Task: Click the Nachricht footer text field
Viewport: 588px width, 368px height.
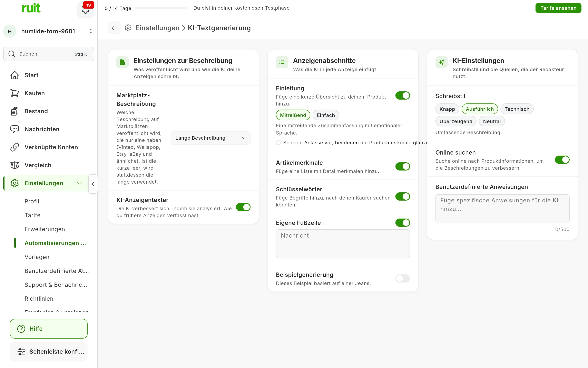Action: click(x=343, y=244)
